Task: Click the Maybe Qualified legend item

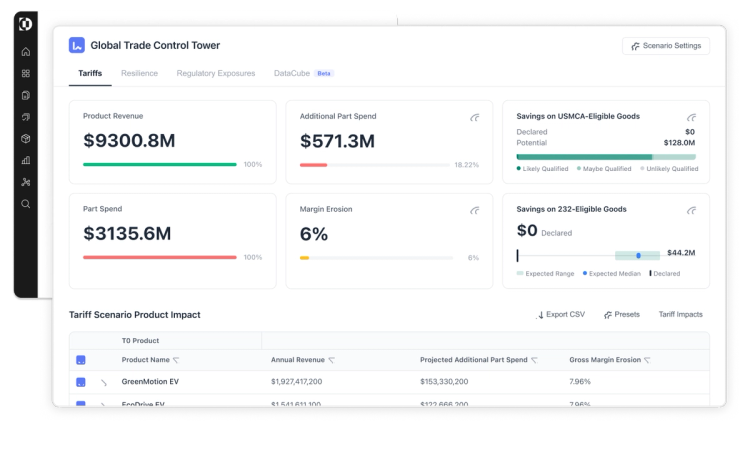Action: [604, 169]
